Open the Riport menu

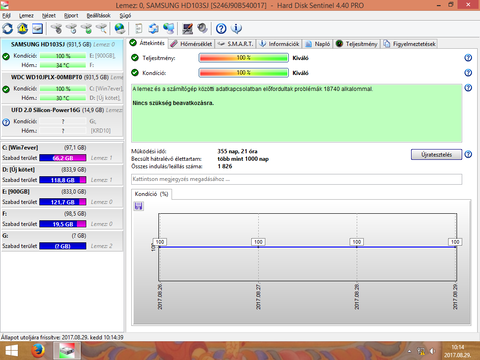(x=71, y=16)
